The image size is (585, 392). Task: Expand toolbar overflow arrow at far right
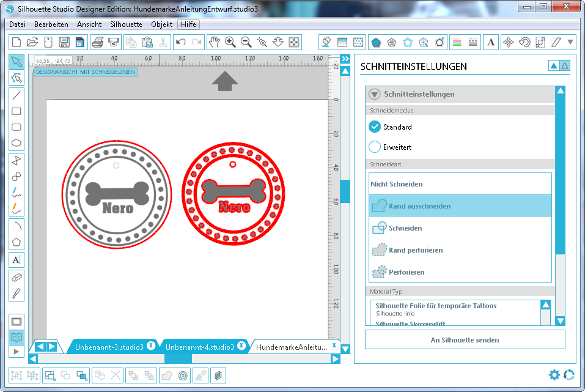pyautogui.click(x=571, y=42)
